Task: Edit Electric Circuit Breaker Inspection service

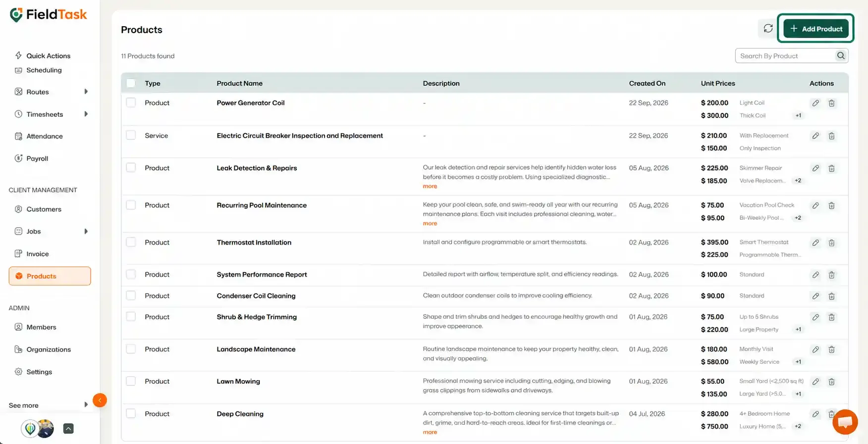Action: 815,136
